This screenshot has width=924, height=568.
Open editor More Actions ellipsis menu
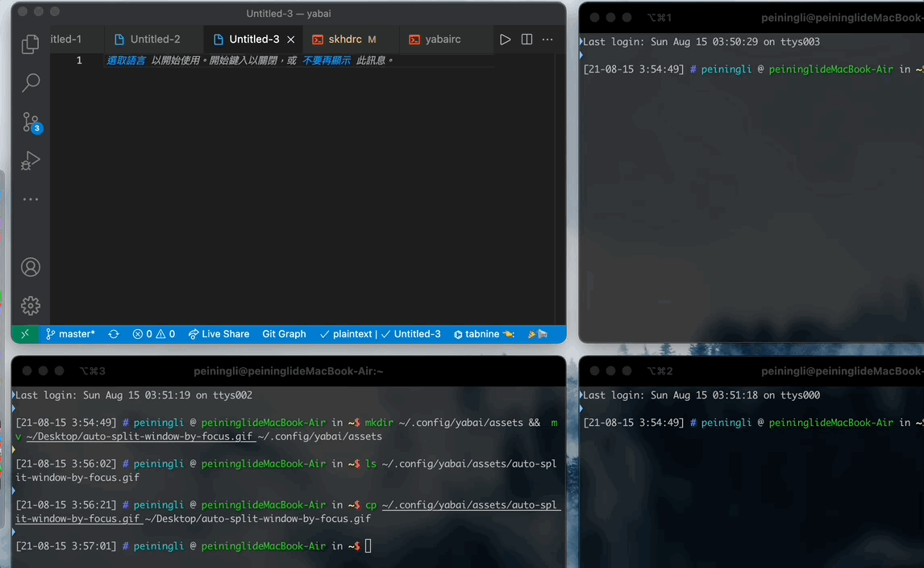pyautogui.click(x=547, y=40)
